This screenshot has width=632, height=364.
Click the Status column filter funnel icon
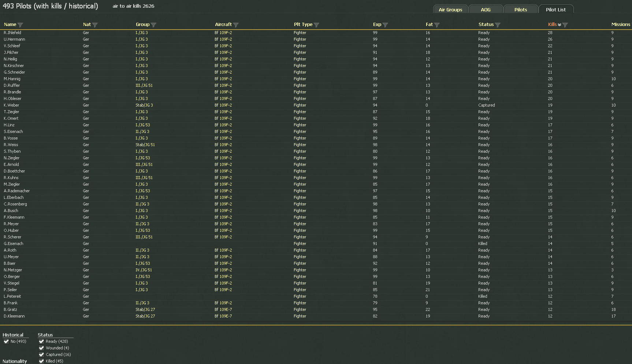click(498, 25)
